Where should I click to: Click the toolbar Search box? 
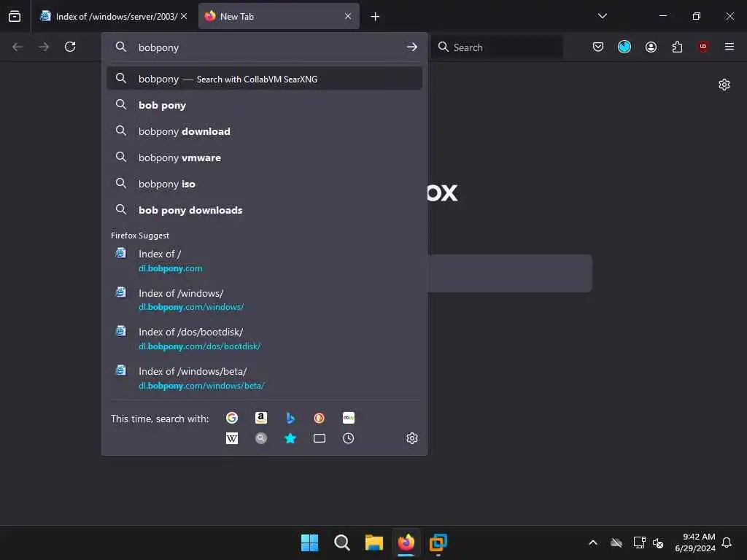coord(497,47)
